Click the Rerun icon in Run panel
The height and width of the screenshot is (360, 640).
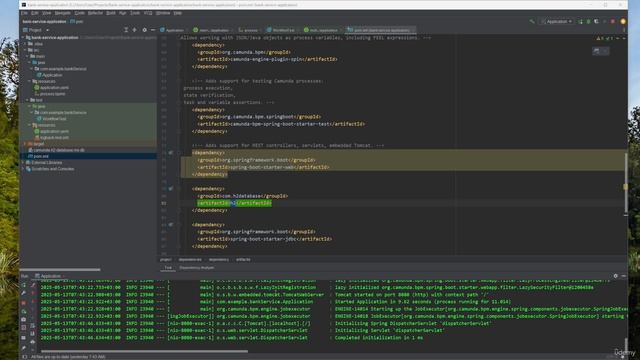point(24,285)
